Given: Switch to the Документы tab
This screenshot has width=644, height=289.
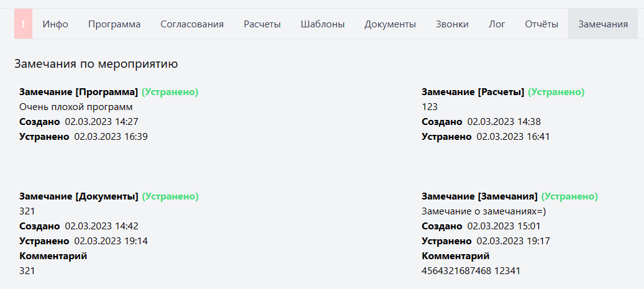Looking at the screenshot, I should click(390, 24).
